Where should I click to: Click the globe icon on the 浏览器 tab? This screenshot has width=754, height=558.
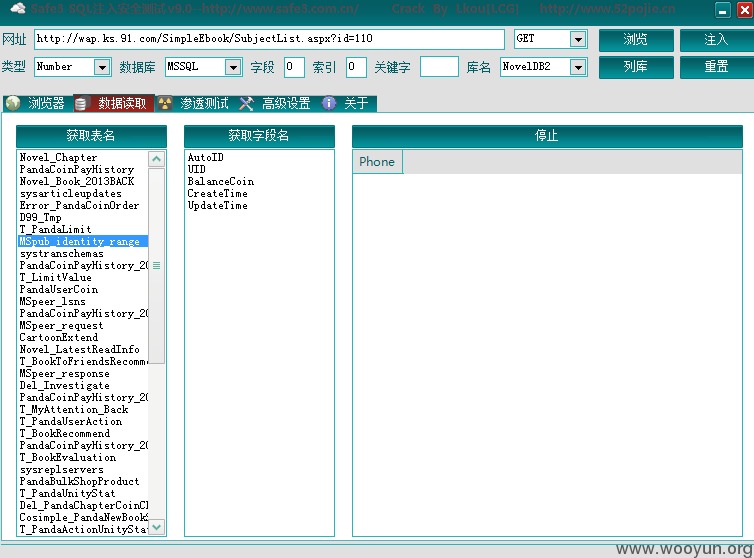(13, 103)
